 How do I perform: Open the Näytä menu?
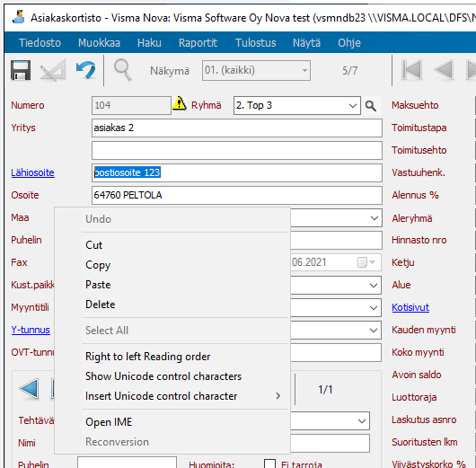(x=306, y=42)
